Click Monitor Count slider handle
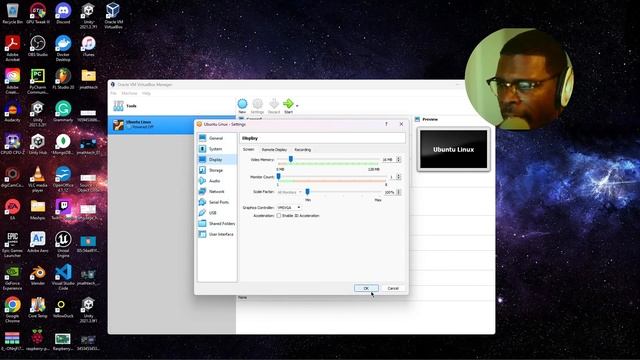The width and height of the screenshot is (640, 360). coord(278,176)
